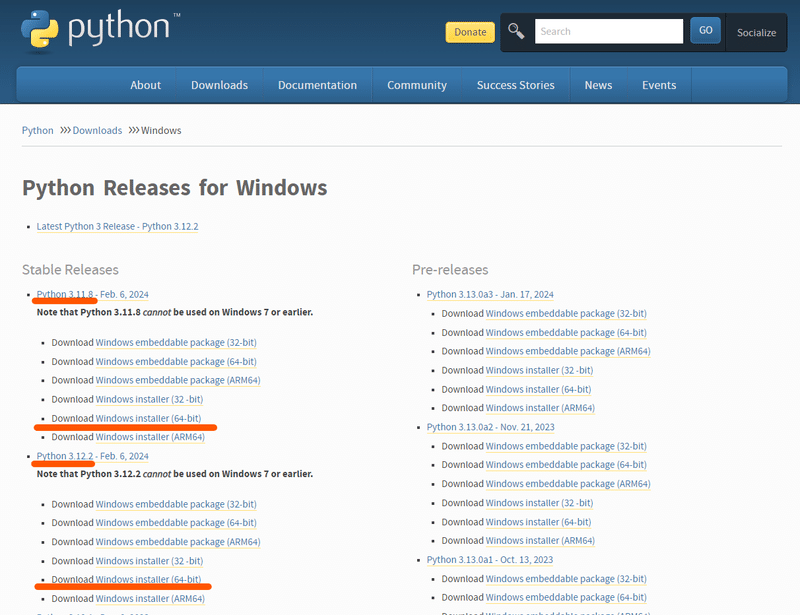
Task: Open the Downloads navigation menu
Action: [x=219, y=85]
